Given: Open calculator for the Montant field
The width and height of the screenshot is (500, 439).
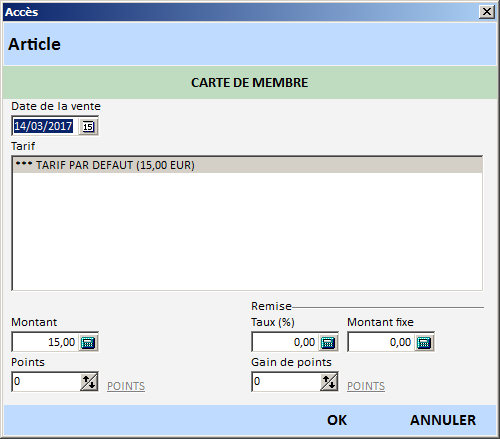Looking at the screenshot, I should click(88, 342).
